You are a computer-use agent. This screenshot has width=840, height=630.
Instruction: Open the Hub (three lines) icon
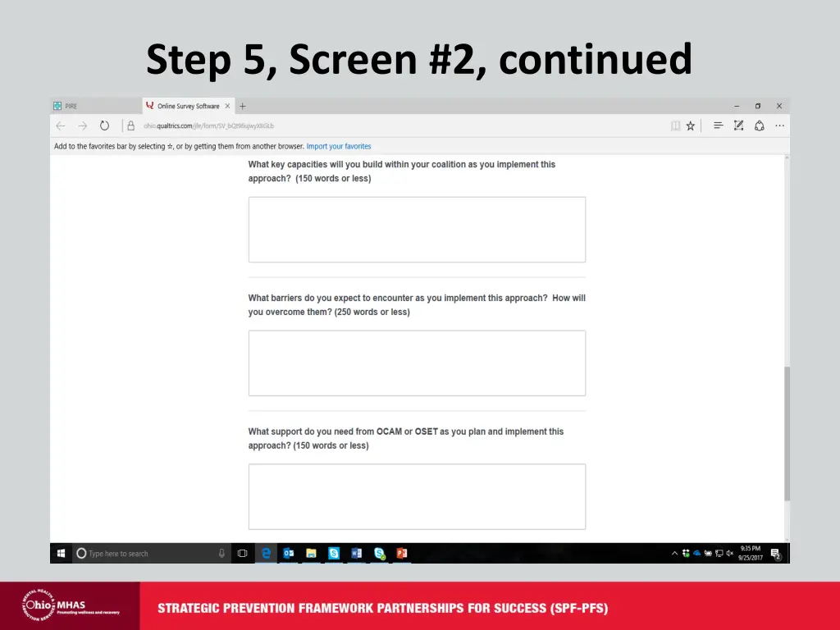pyautogui.click(x=718, y=126)
